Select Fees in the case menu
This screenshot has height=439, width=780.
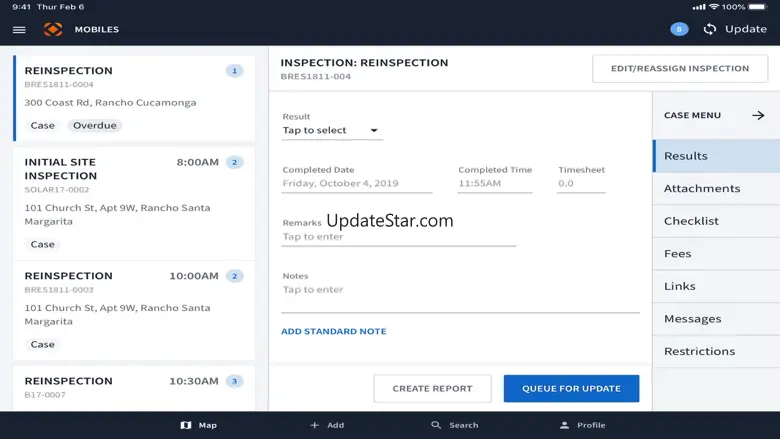pyautogui.click(x=678, y=254)
